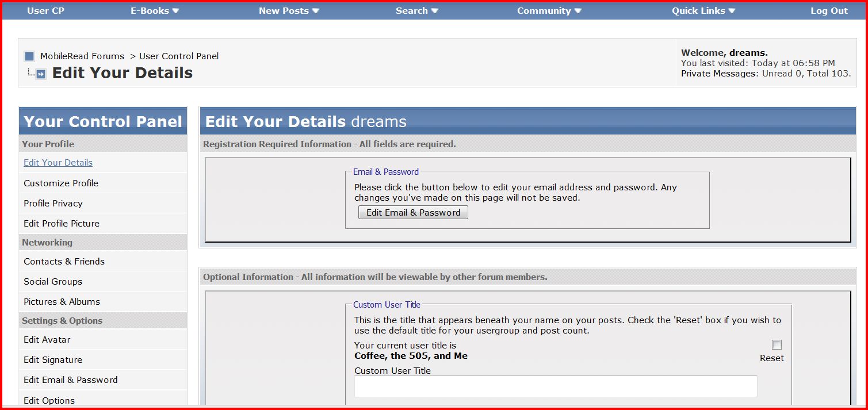Click the Your Control Panel header
This screenshot has width=868, height=410.
103,122
